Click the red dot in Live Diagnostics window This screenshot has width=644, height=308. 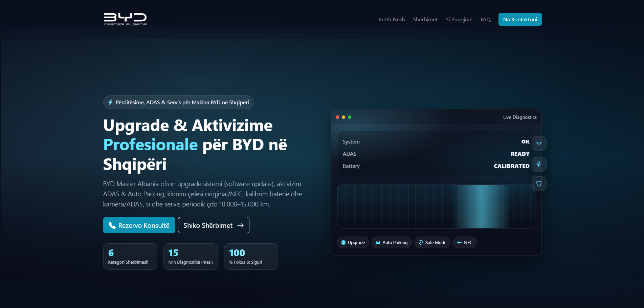pyautogui.click(x=337, y=117)
